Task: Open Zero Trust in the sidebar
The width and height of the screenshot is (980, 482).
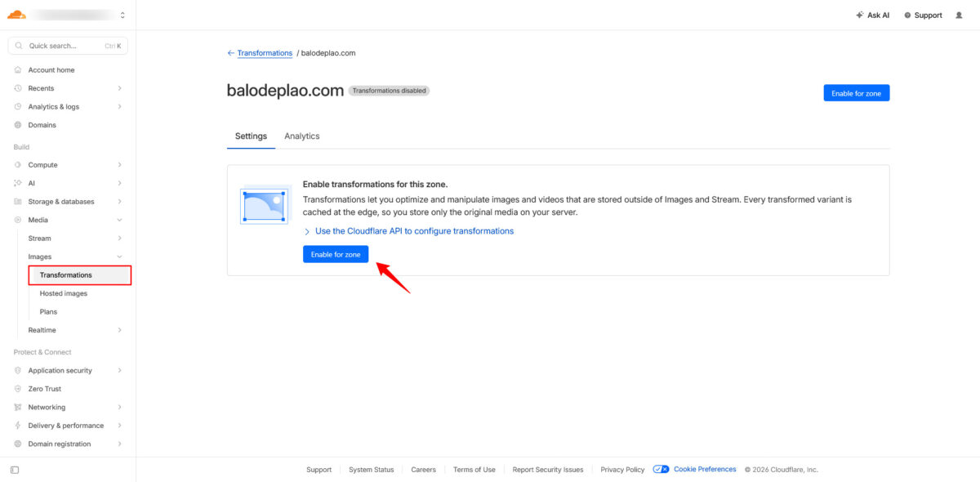Action: [44, 389]
